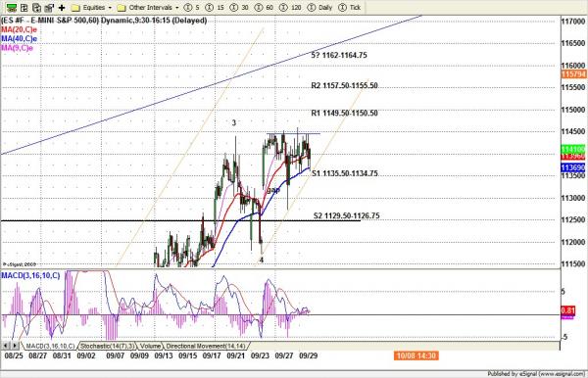Select the Tick interval button
This screenshot has height=378, width=588.
pos(350,8)
